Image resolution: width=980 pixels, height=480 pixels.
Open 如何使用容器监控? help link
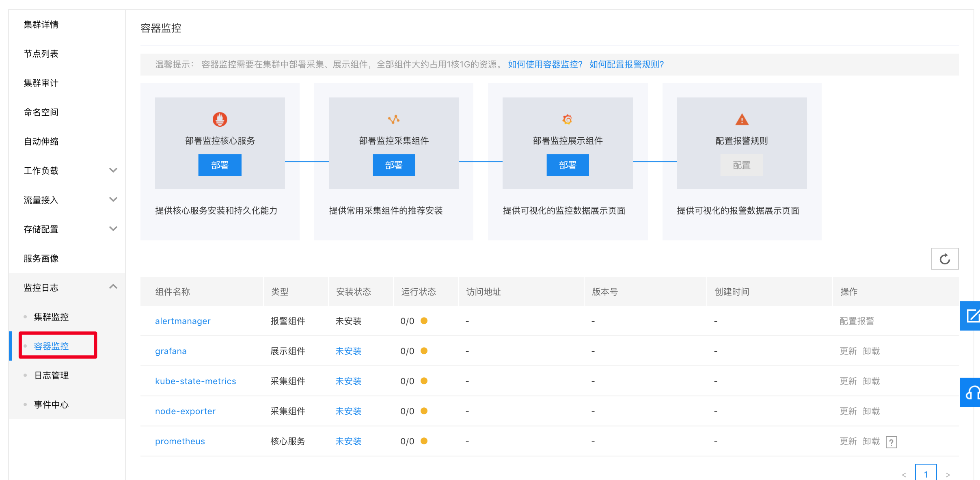(x=545, y=65)
